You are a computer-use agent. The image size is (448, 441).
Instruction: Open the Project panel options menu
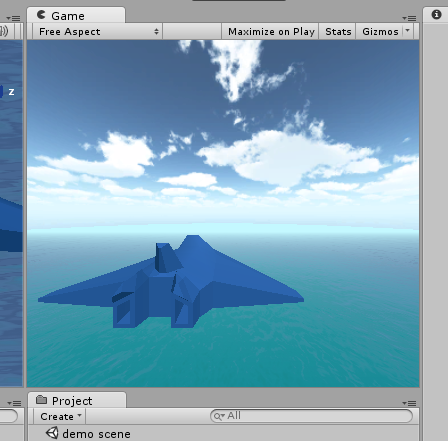pyautogui.click(x=409, y=403)
